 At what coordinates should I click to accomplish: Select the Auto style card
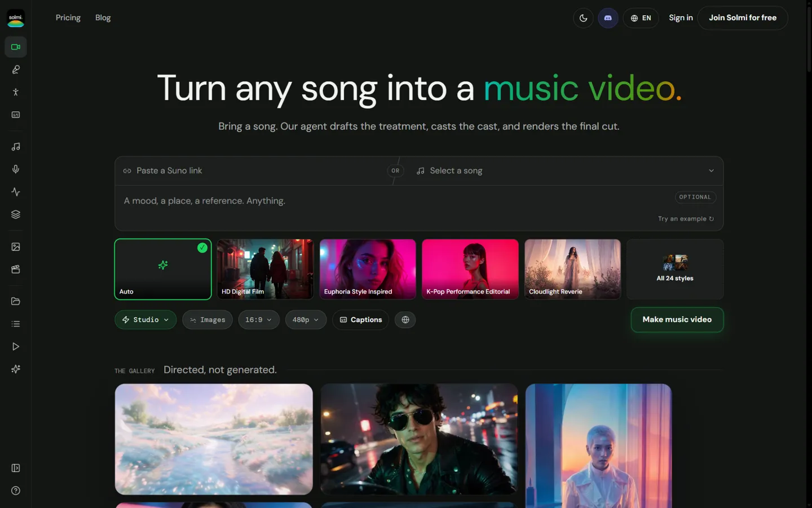[x=163, y=269]
